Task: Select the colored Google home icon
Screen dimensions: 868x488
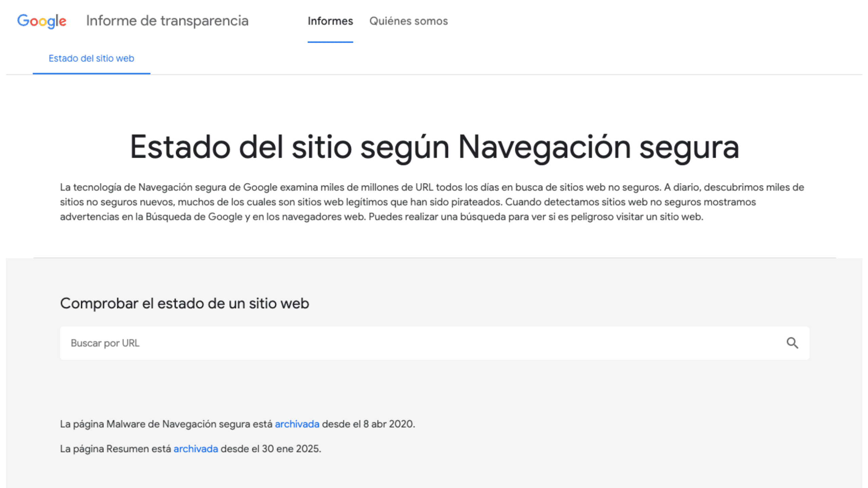Action: 42,21
